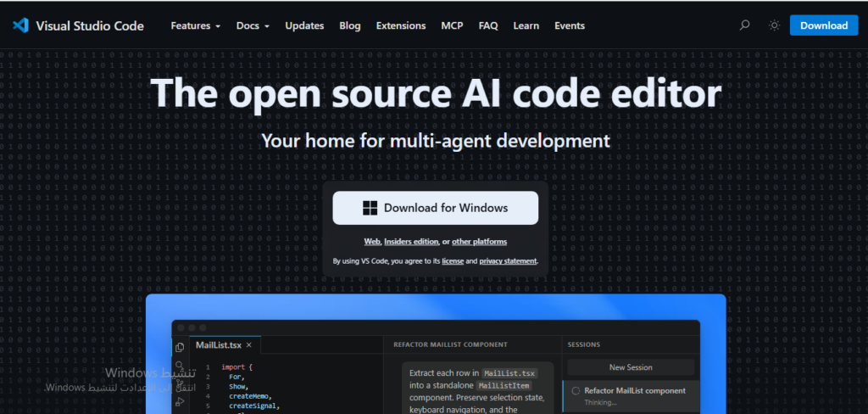Image resolution: width=868 pixels, height=414 pixels.
Task: Toggle the light/dark theme sun icon
Action: pos(775,25)
